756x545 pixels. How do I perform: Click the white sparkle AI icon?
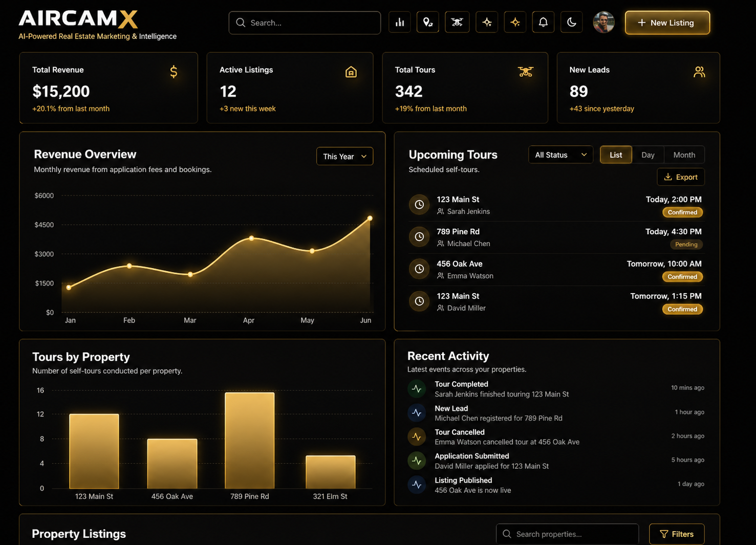pyautogui.click(x=487, y=23)
